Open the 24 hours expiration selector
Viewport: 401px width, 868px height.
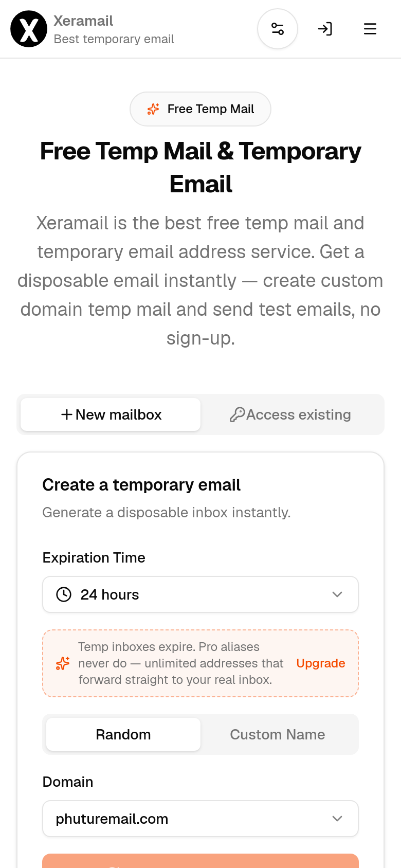pyautogui.click(x=200, y=594)
